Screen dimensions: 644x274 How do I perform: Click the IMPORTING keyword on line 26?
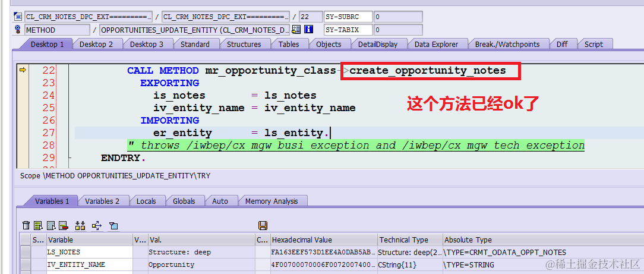[x=170, y=121]
